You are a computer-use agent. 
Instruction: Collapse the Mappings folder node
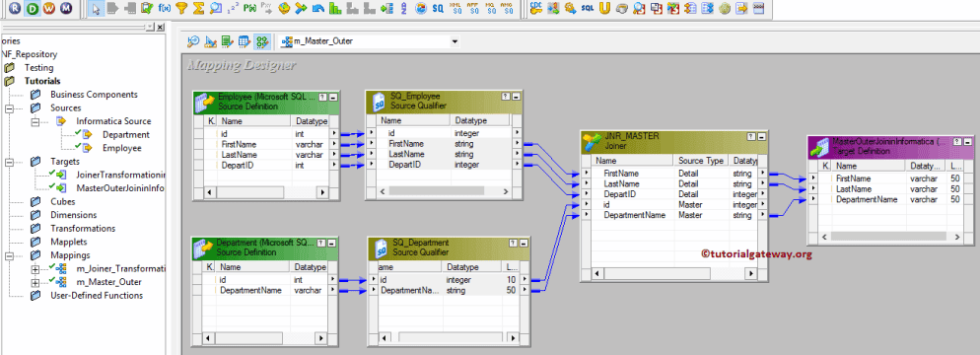10,255
